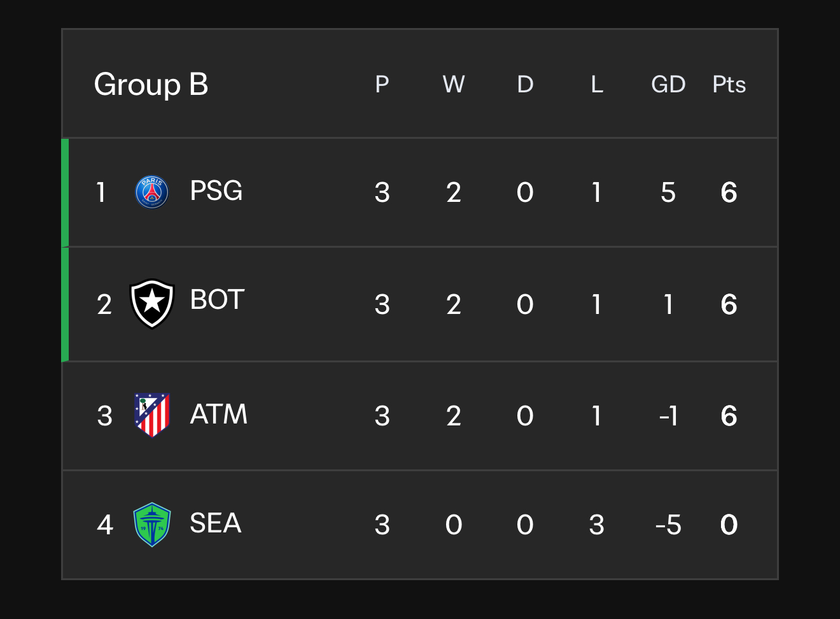840x619 pixels.
Task: Click Seattle's goal difference value -5
Action: point(668,525)
